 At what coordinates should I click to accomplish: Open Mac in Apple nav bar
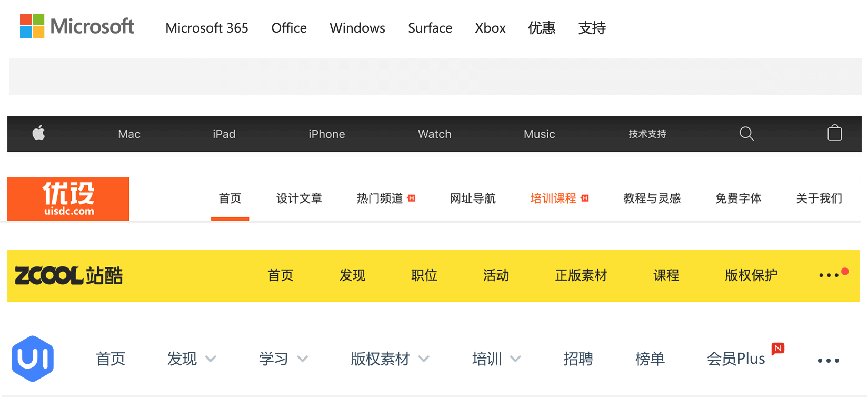129,134
